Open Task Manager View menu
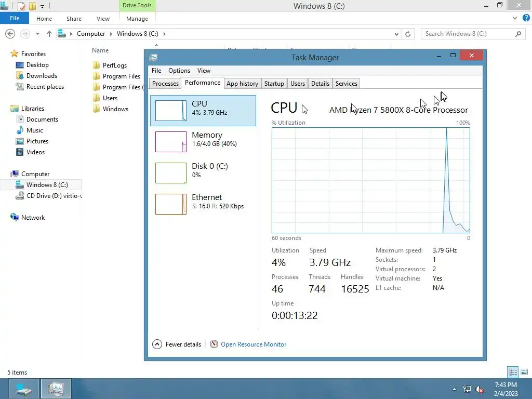Viewport: 532px width, 399px height. click(204, 71)
